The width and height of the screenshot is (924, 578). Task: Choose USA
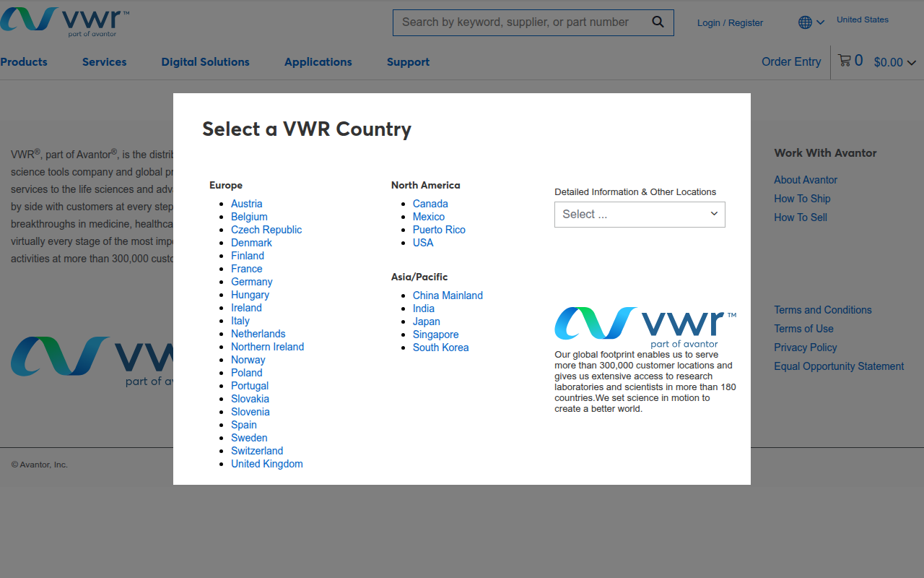[423, 243]
